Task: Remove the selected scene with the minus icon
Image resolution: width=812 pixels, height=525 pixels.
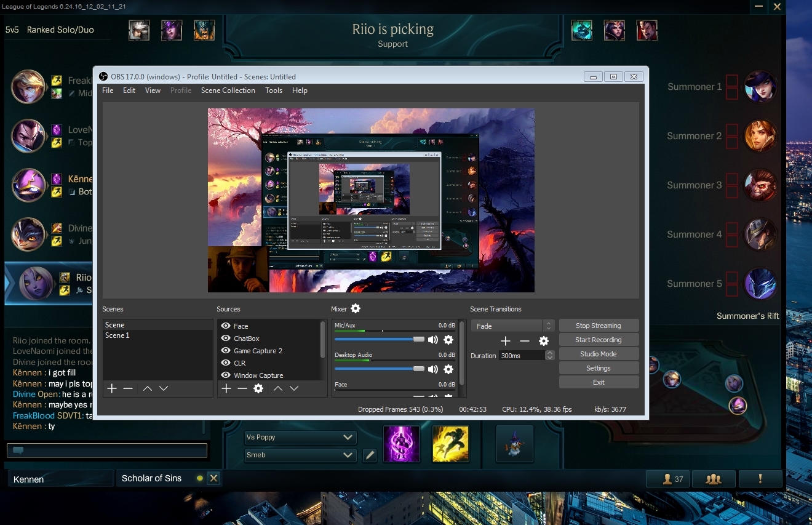Action: (x=128, y=388)
